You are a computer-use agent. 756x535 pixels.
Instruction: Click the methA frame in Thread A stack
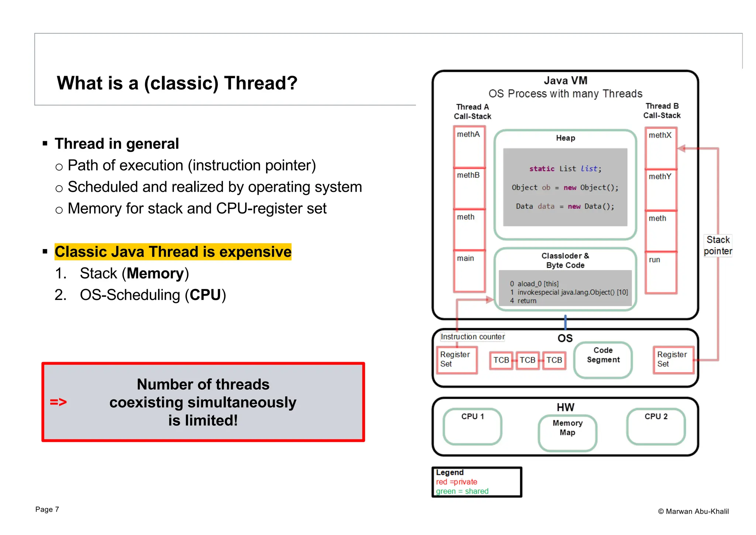pos(469,147)
